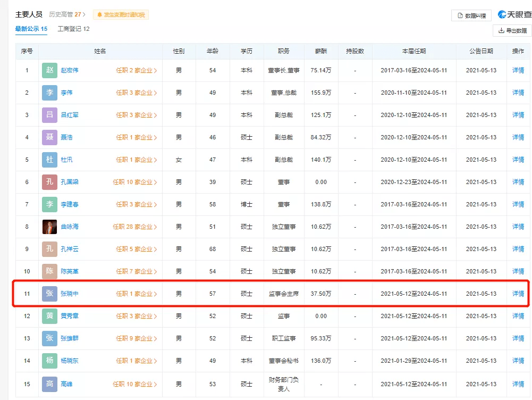Expand the 历史高管 27 chevron
The height and width of the screenshot is (400, 532).
pos(83,15)
